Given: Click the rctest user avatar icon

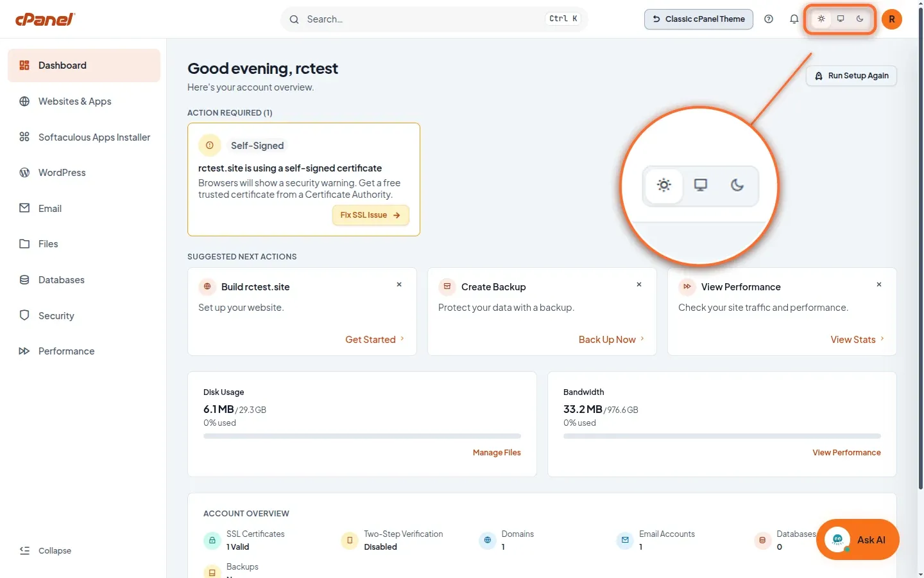Looking at the screenshot, I should click(x=892, y=19).
